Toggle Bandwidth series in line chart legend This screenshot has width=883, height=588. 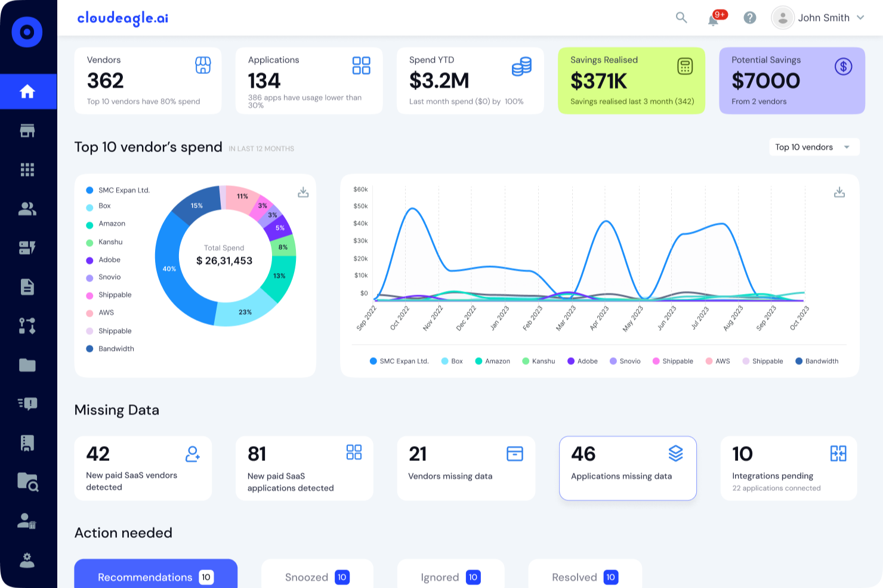pos(817,361)
